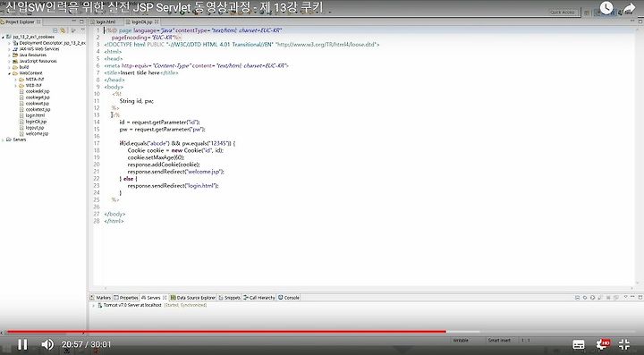Collapse the jsp_13_2_ex1_cookies project
Screen dimensions: 644x355
3,37
